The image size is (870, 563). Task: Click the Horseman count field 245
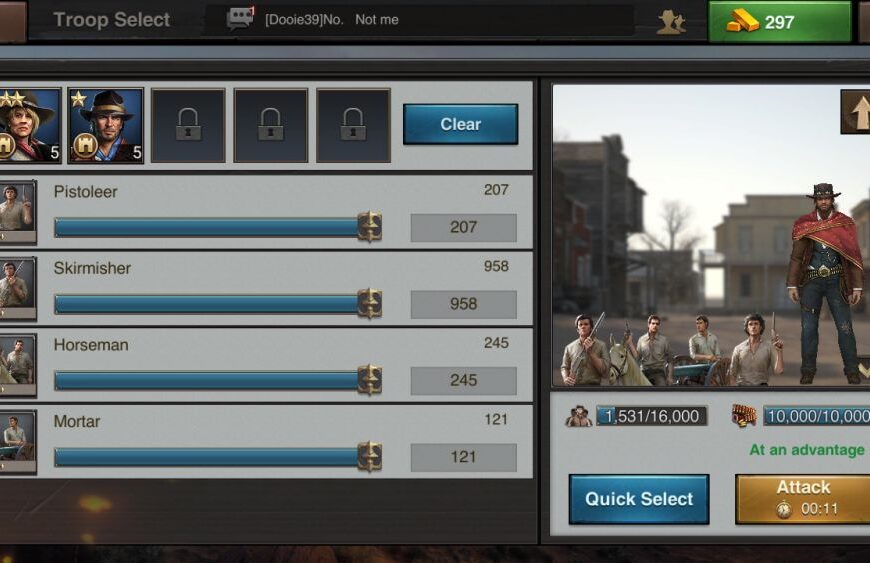[x=463, y=381]
